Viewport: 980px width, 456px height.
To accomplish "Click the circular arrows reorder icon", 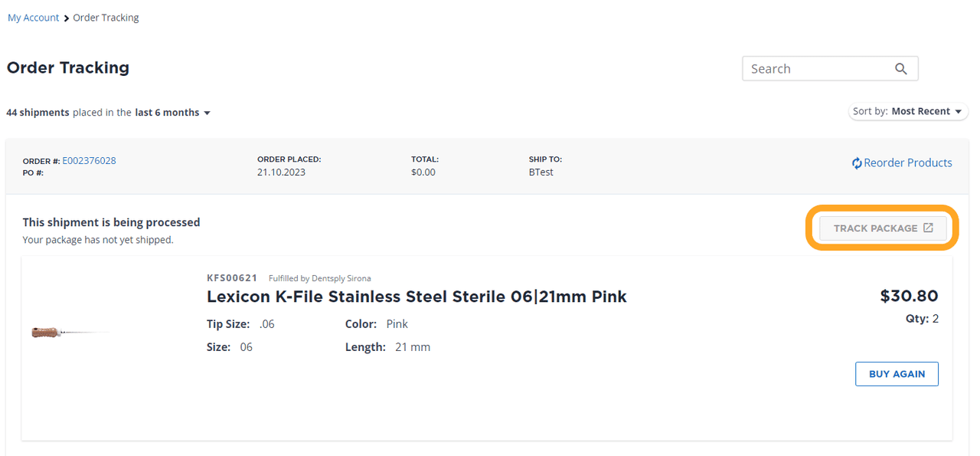I will [x=857, y=163].
